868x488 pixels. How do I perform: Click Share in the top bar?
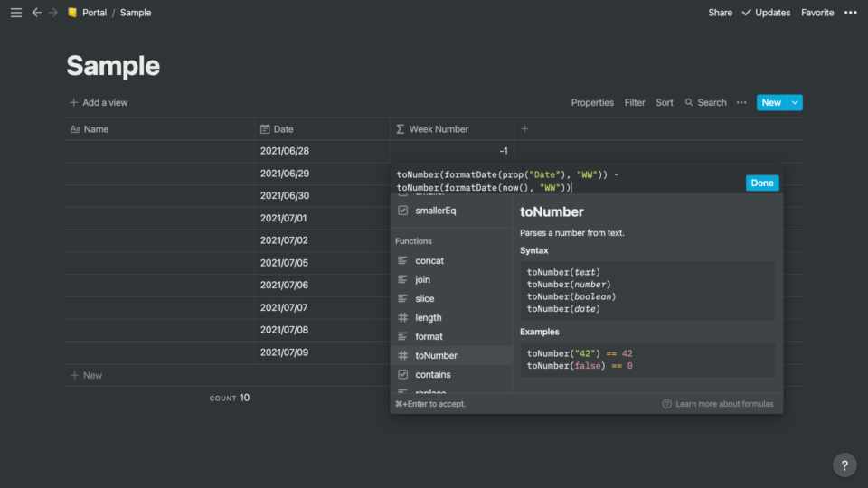pyautogui.click(x=721, y=12)
